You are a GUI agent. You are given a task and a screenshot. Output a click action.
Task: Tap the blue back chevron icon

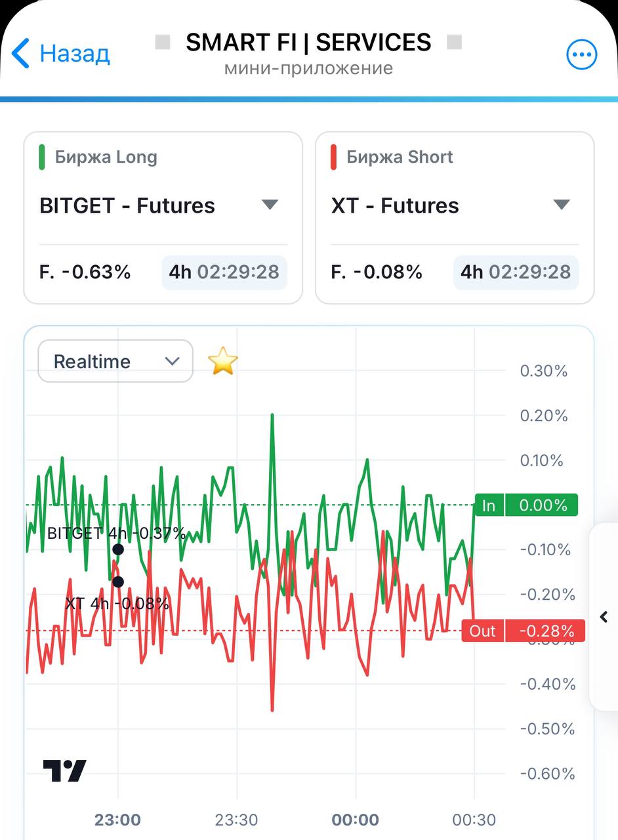21,53
